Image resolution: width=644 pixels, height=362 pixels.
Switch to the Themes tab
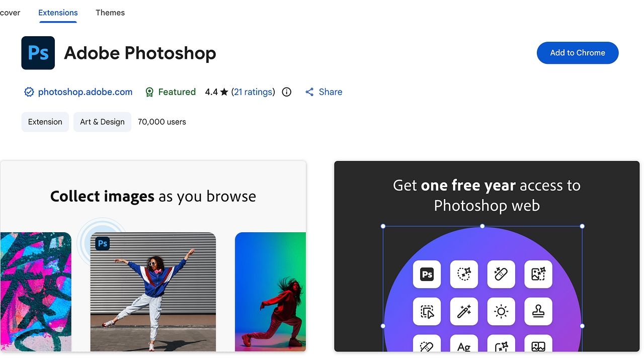[x=110, y=13]
